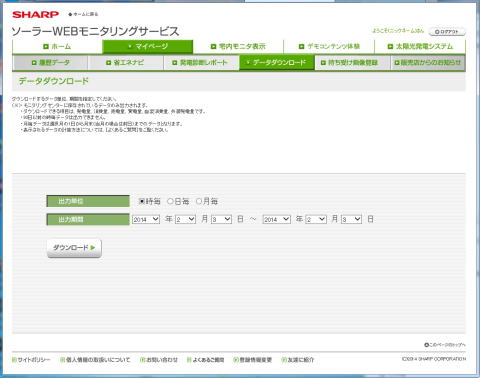Image resolution: width=480 pixels, height=378 pixels.
Task: Open the 友達に紹介 footer link
Action: tap(298, 360)
